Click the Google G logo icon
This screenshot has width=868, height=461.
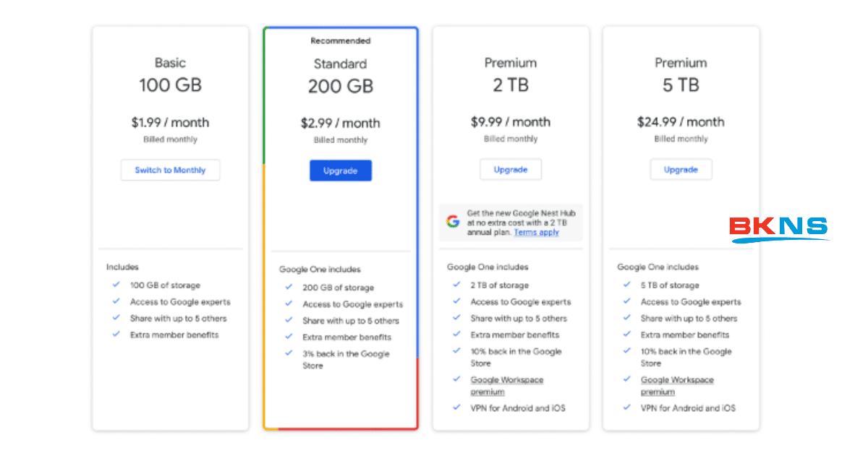[x=454, y=222]
